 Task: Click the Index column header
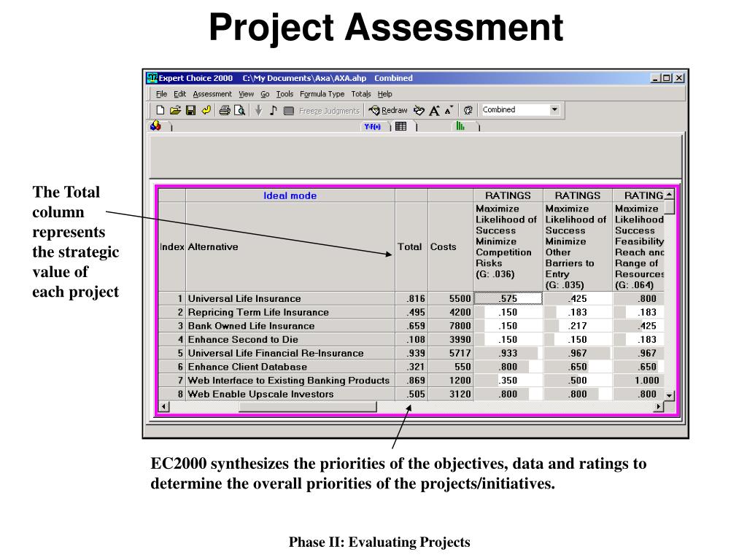(x=172, y=246)
